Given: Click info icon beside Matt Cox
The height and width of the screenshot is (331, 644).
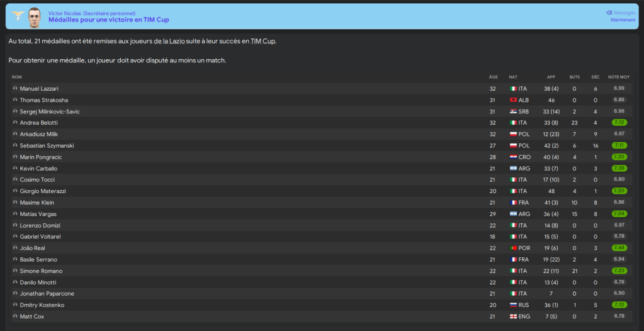Looking at the screenshot, I should 15,316.
